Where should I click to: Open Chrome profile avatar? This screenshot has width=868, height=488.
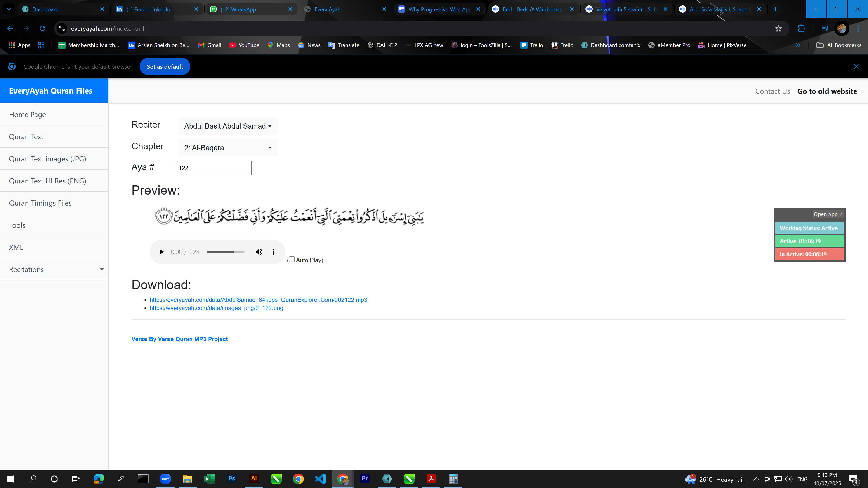841,29
